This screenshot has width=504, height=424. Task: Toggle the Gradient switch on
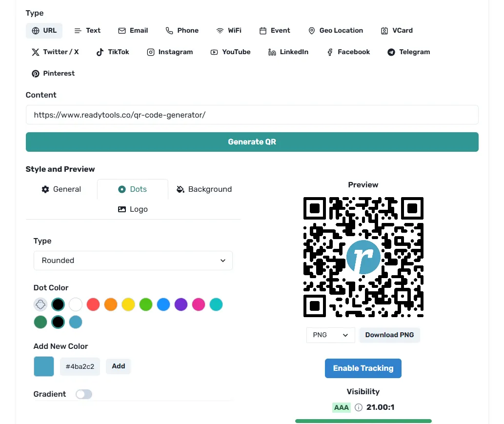tap(83, 394)
